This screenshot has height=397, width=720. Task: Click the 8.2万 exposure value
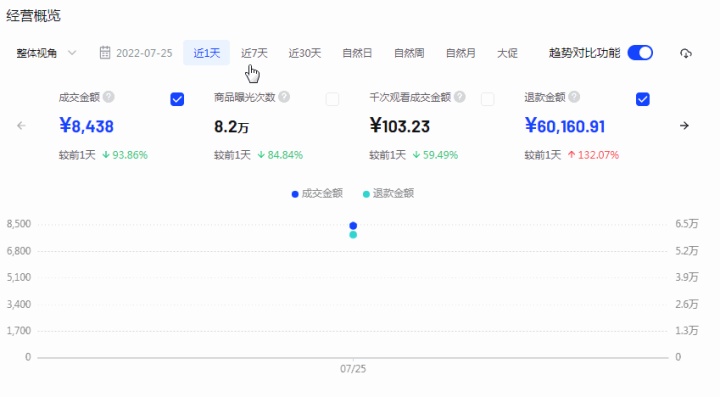[231, 127]
